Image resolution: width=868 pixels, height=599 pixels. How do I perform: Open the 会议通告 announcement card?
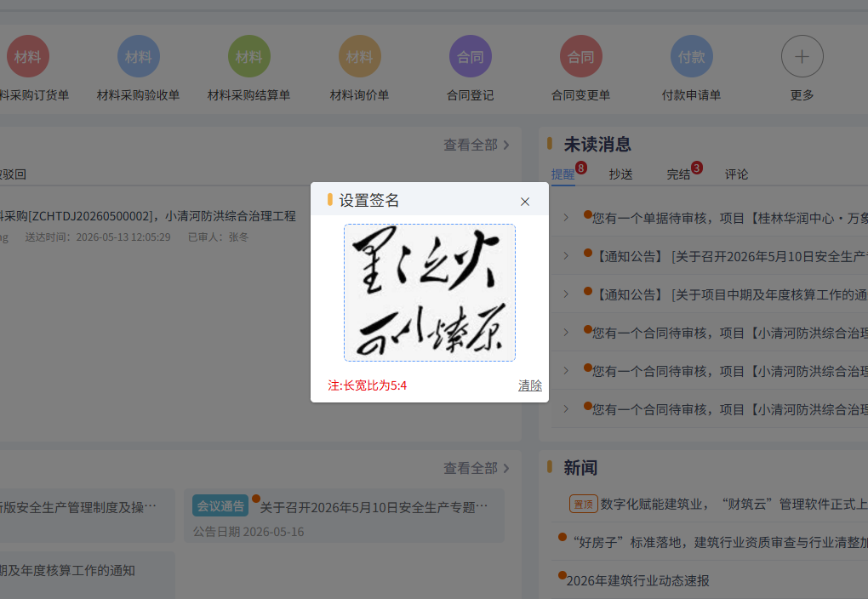pyautogui.click(x=345, y=516)
